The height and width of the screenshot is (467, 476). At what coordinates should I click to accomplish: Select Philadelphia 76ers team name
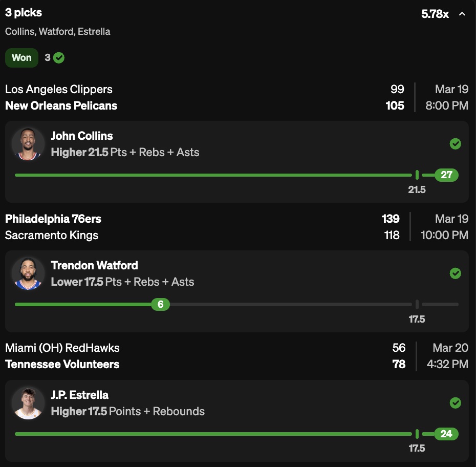tap(53, 219)
